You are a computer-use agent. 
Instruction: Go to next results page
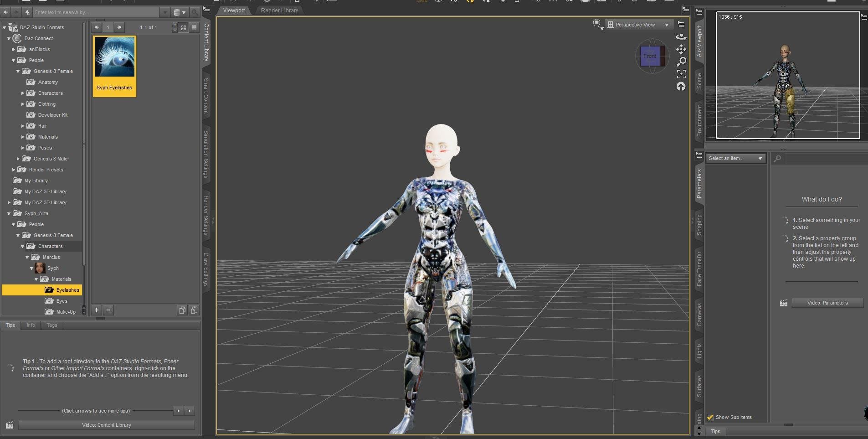(119, 27)
